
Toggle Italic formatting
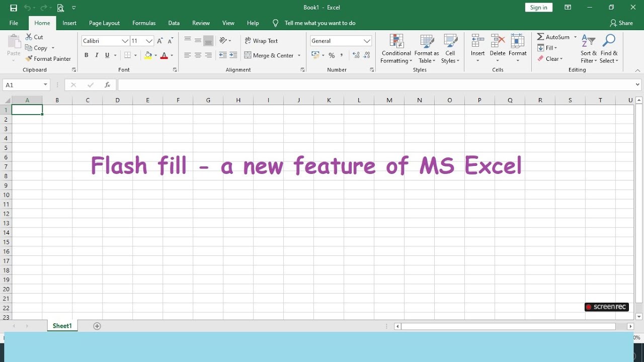coord(97,55)
